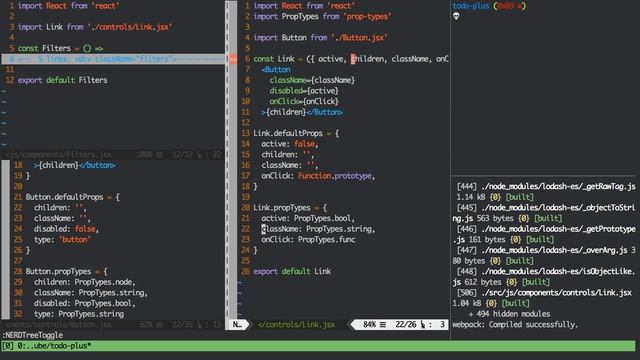The image size is (640, 360).
Task: Click the N.. normal mode indicator
Action: pyautogui.click(x=237, y=324)
